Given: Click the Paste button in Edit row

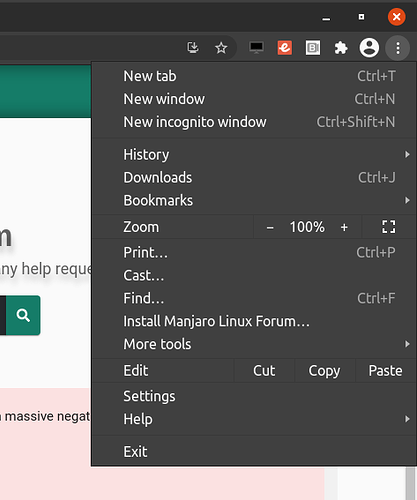Looking at the screenshot, I should pos(386,371).
